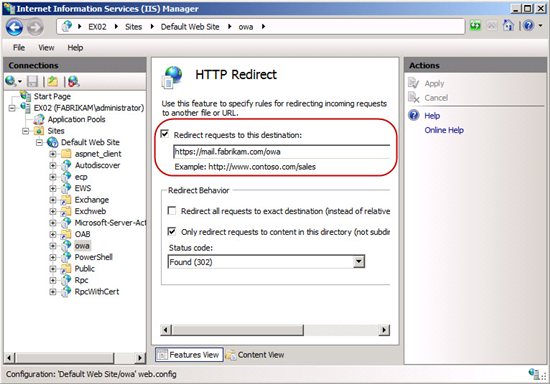Click the Create New Connection globe icon
The image size is (550, 384).
[x=11, y=81]
